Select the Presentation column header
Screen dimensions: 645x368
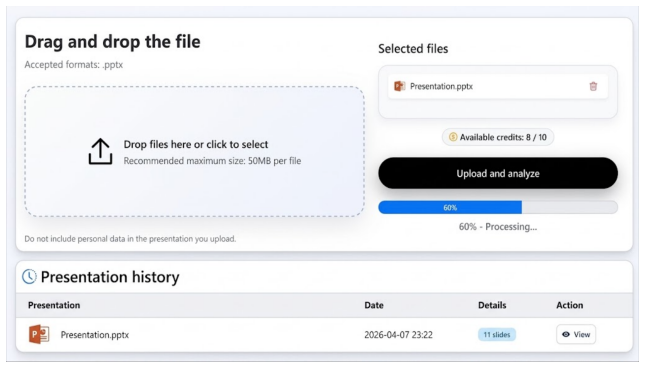point(54,305)
